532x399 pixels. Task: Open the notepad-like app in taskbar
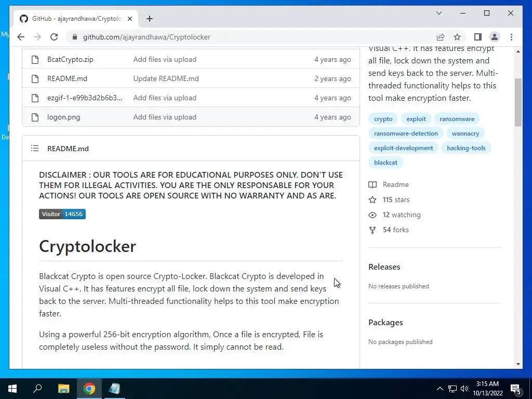pos(115,389)
